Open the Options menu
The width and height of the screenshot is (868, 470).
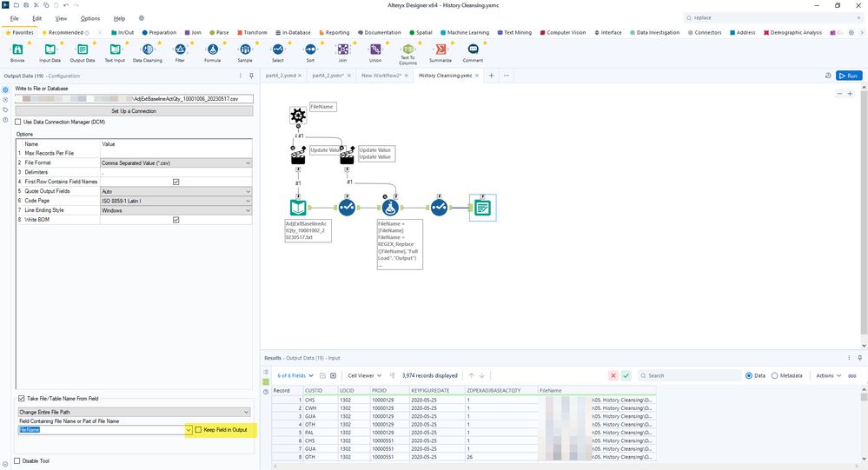coord(90,18)
